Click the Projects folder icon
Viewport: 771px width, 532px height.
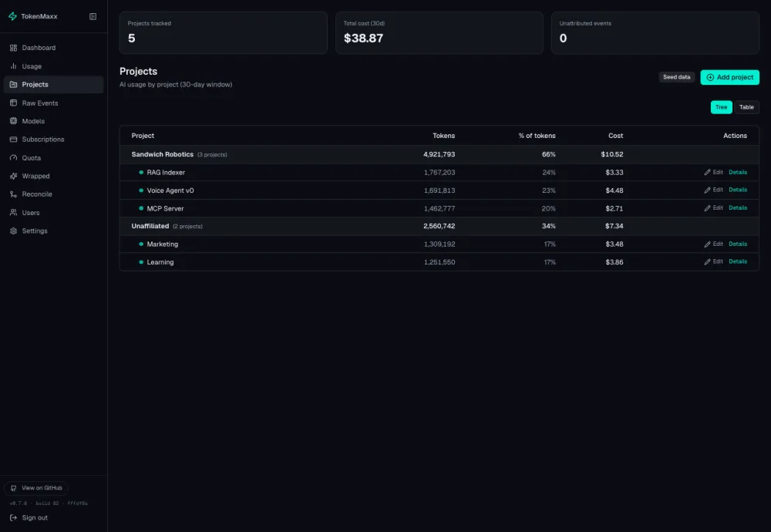(x=13, y=85)
